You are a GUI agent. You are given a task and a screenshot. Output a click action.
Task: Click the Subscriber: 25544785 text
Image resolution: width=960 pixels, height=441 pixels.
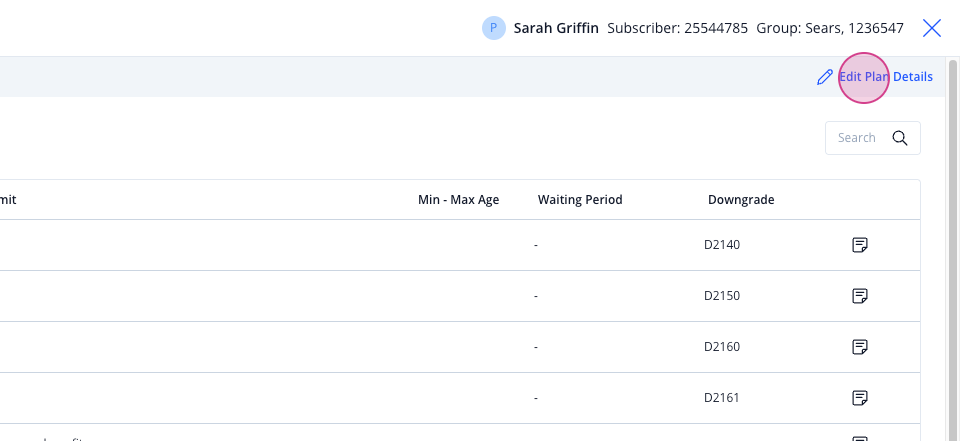(x=677, y=28)
